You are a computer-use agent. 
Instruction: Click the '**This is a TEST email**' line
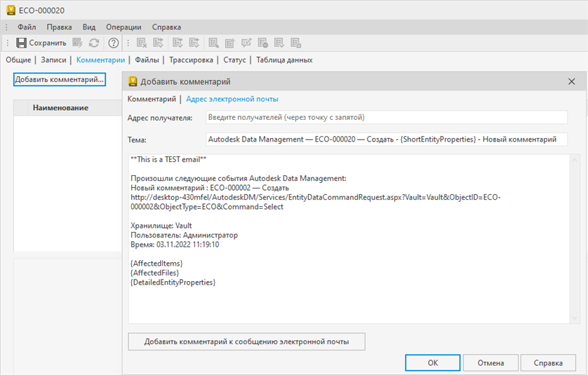(x=168, y=160)
